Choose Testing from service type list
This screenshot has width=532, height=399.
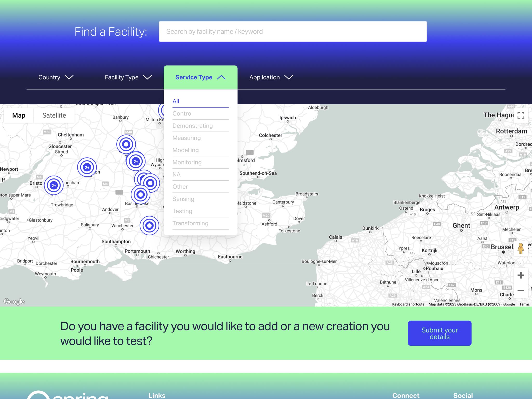[x=182, y=211]
